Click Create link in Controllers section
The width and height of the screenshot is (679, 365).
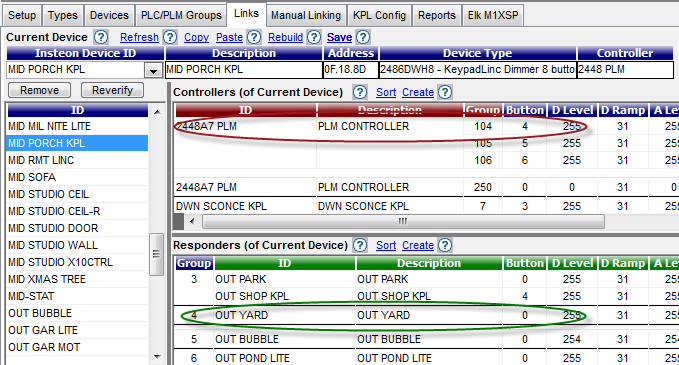pyautogui.click(x=418, y=92)
